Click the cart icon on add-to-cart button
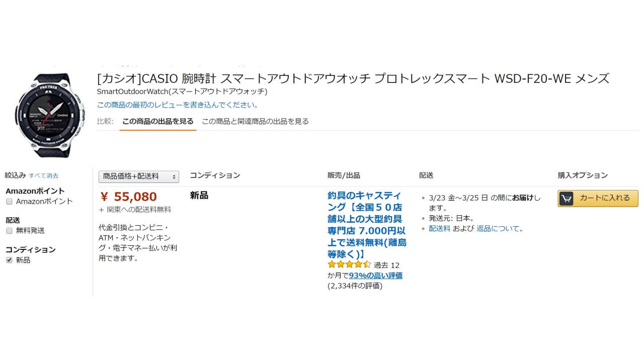Image resolution: width=644 pixels, height=362 pixels. pyautogui.click(x=567, y=199)
